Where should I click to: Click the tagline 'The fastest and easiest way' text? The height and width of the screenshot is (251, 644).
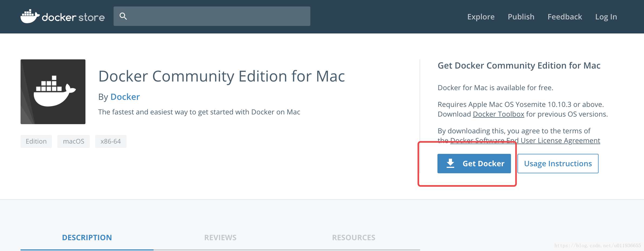click(x=199, y=112)
